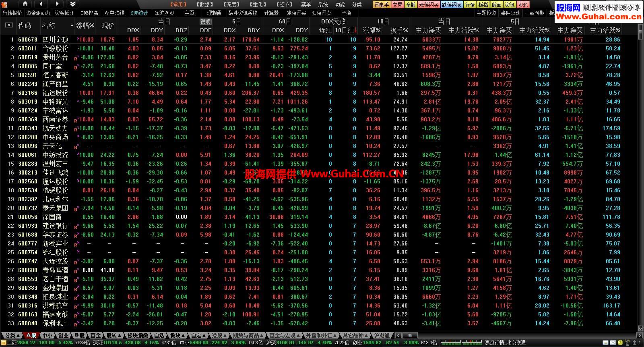Switch to 深沪A股 tab
Screen dimensions: 644x347
click(165, 13)
